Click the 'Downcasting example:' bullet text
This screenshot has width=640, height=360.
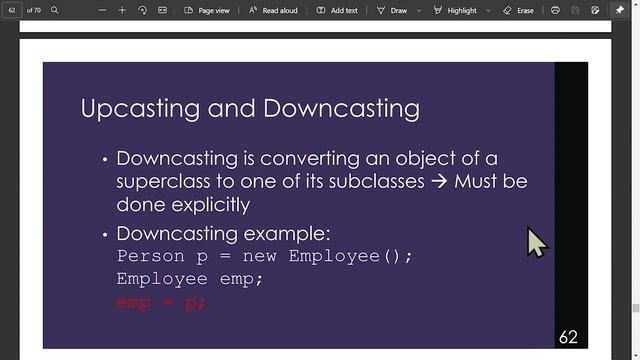[x=223, y=234]
